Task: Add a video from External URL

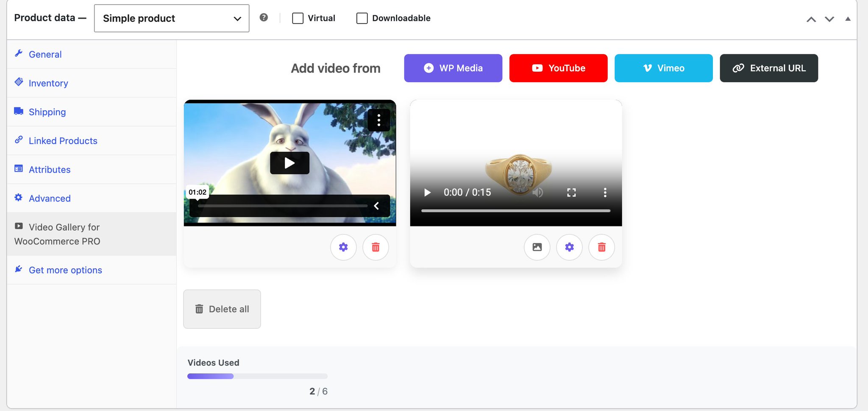Action: pyautogui.click(x=769, y=68)
